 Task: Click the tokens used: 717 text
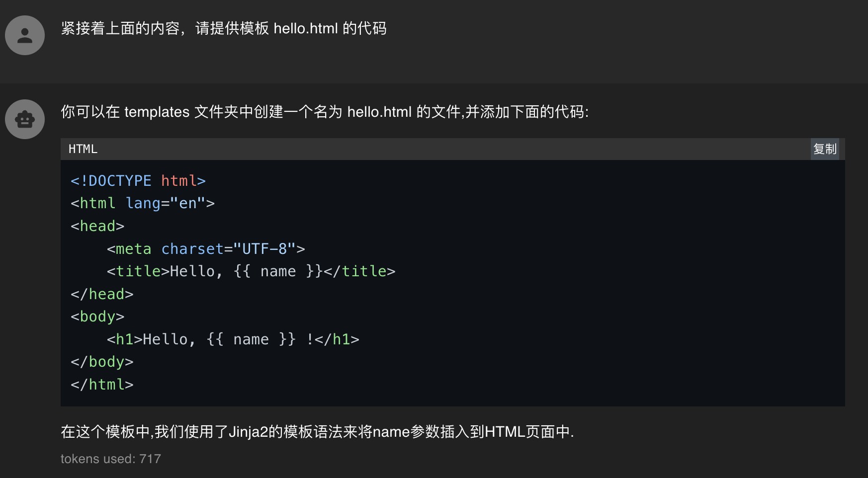pyautogui.click(x=111, y=459)
